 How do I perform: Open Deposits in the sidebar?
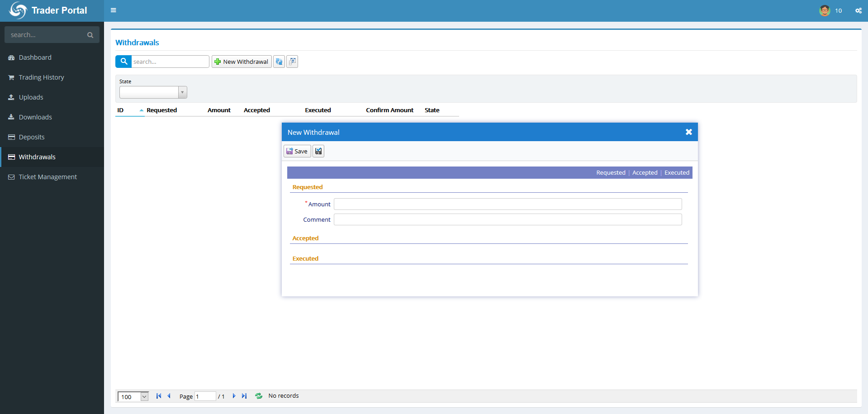click(x=32, y=137)
